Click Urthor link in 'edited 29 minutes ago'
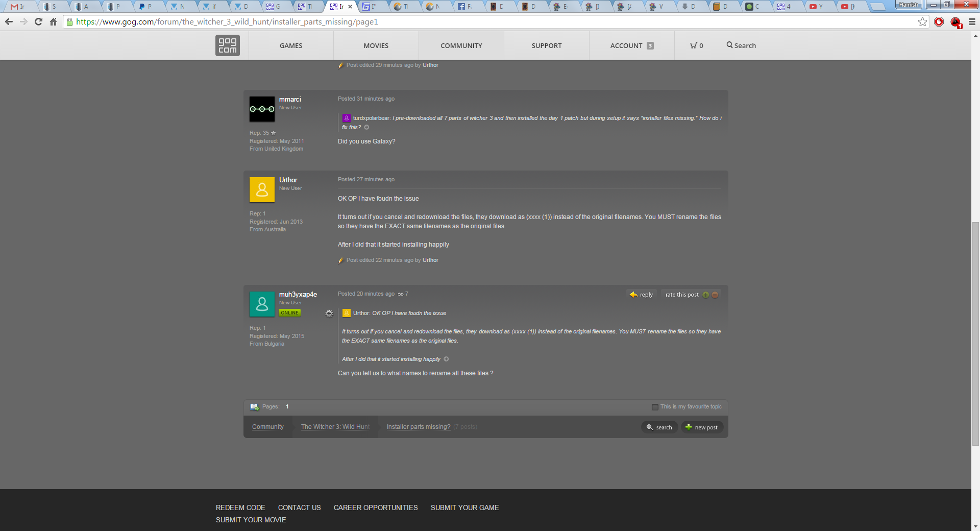 pos(430,65)
